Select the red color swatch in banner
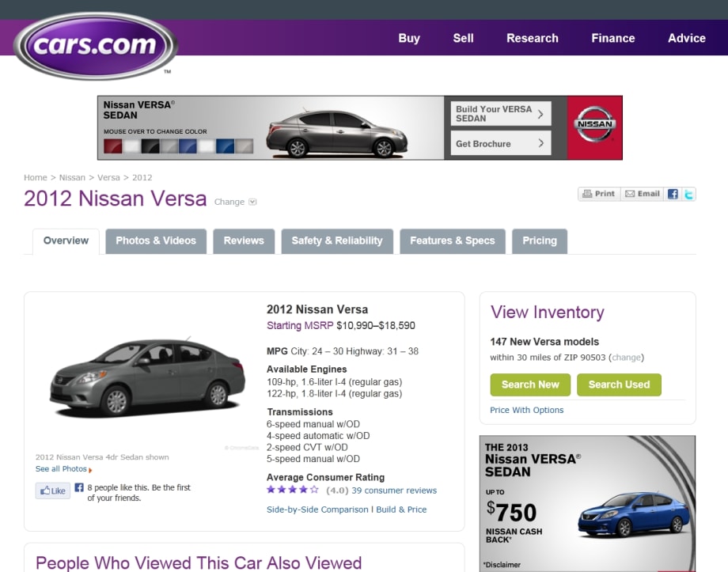Image resolution: width=728 pixels, height=572 pixels. click(113, 146)
